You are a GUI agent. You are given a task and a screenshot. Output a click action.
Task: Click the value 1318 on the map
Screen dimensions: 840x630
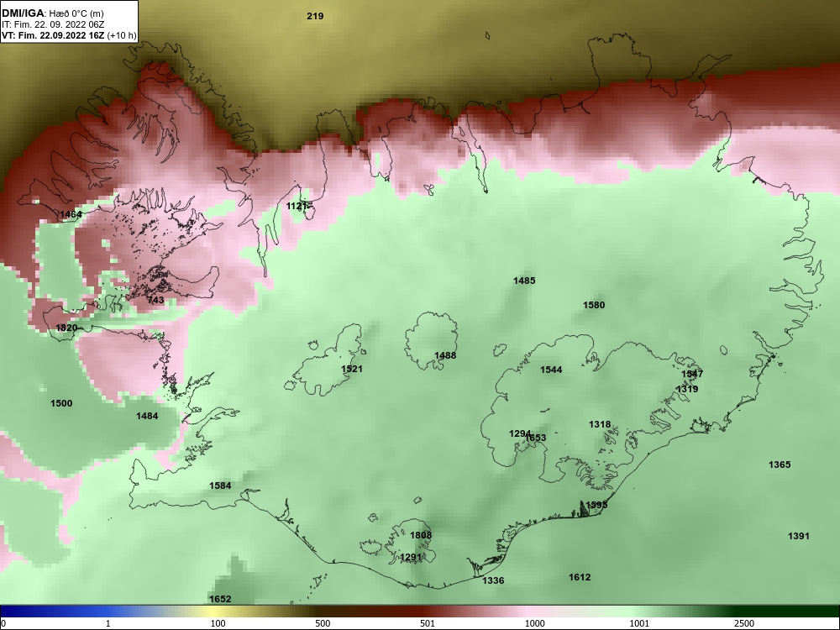[x=600, y=424]
